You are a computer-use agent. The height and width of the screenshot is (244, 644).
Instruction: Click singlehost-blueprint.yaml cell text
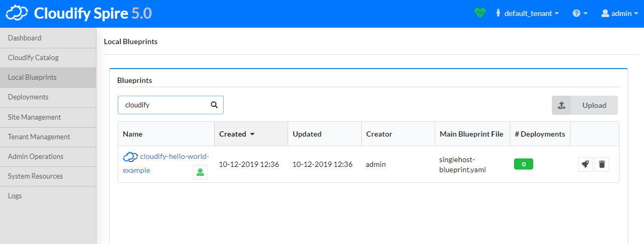coord(462,164)
